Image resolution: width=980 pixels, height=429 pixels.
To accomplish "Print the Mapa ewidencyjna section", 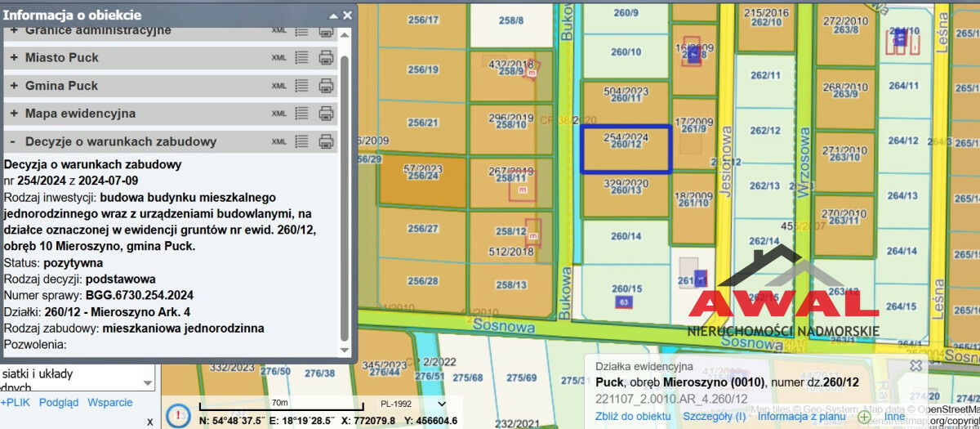I will 326,113.
